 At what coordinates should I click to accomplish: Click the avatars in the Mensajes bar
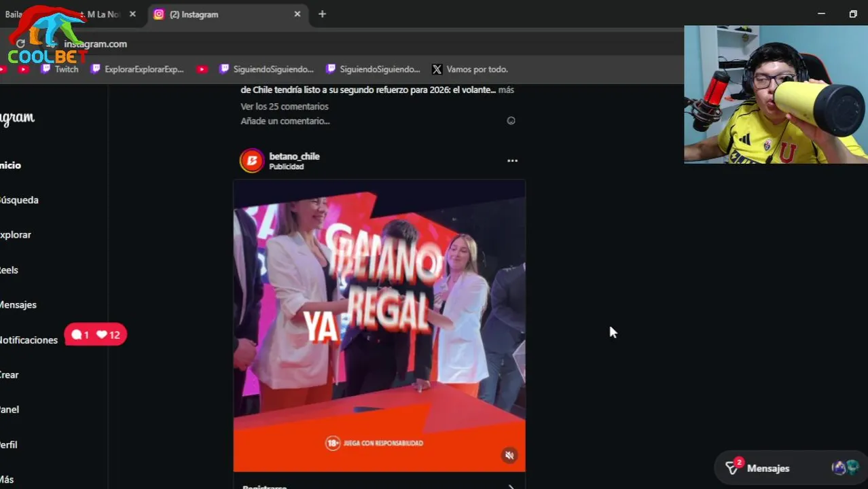click(x=846, y=467)
